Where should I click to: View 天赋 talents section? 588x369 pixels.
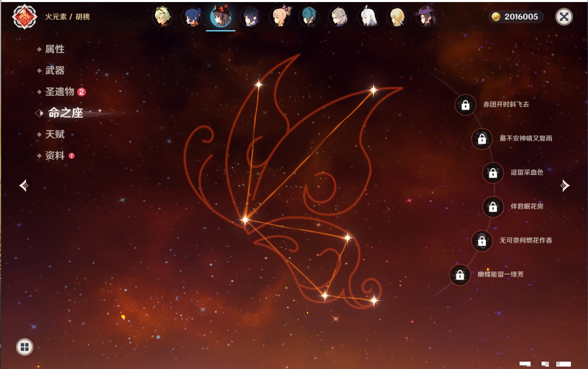point(55,134)
